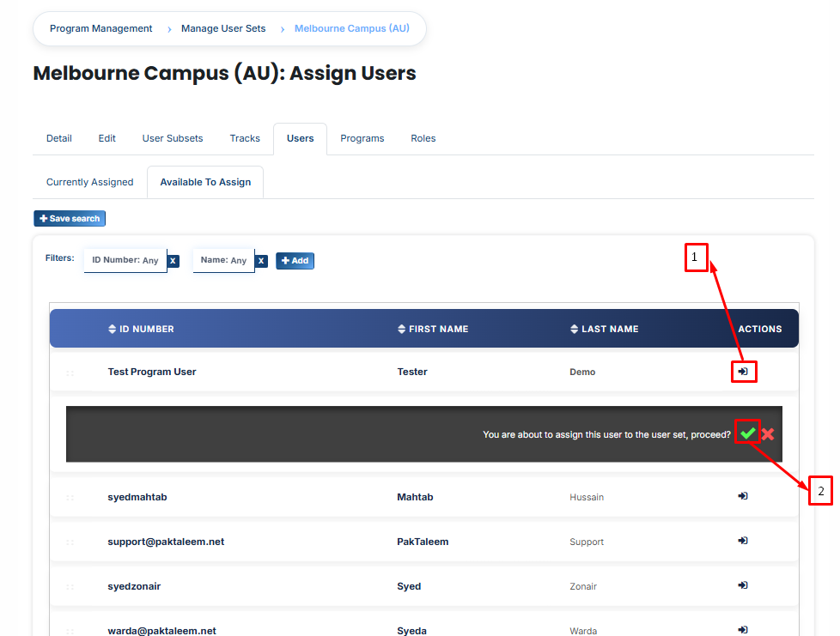Screen dimensions: 840x636
Task: Open the Edit tab
Action: pos(107,138)
